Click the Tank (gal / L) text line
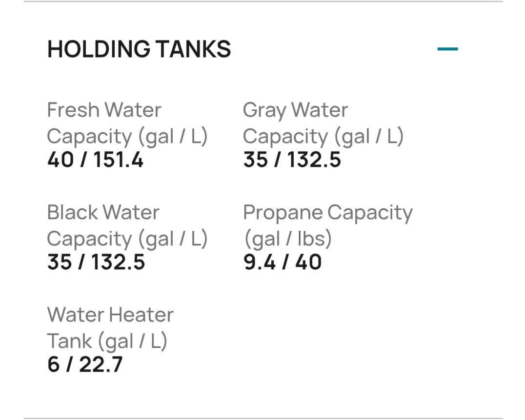The image size is (525, 420). (x=107, y=341)
